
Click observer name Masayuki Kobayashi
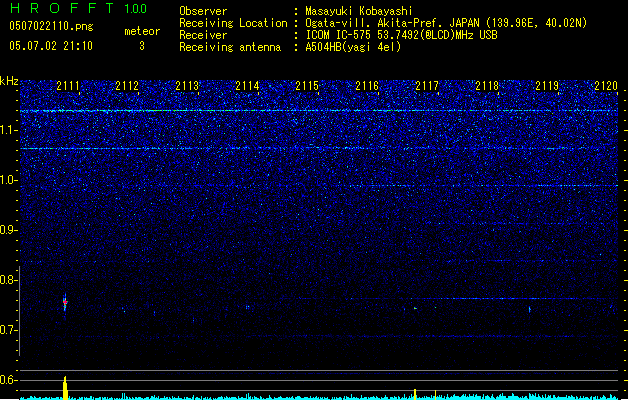coord(359,11)
